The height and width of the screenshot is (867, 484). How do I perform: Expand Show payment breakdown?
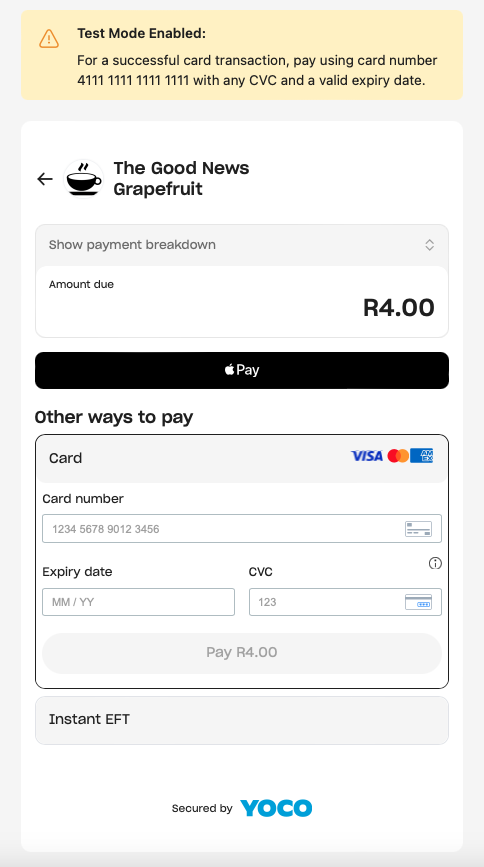(242, 245)
